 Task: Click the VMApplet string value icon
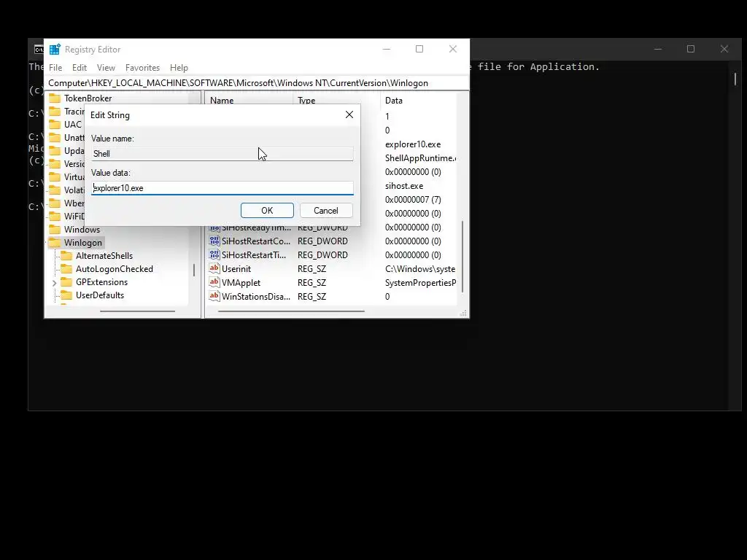pos(214,282)
